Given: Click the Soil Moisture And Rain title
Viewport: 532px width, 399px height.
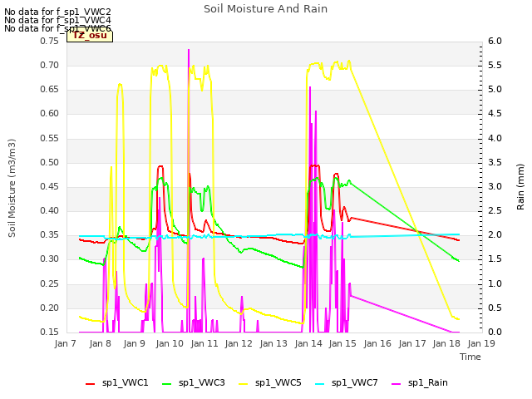Looking at the screenshot, I should coord(266,9).
